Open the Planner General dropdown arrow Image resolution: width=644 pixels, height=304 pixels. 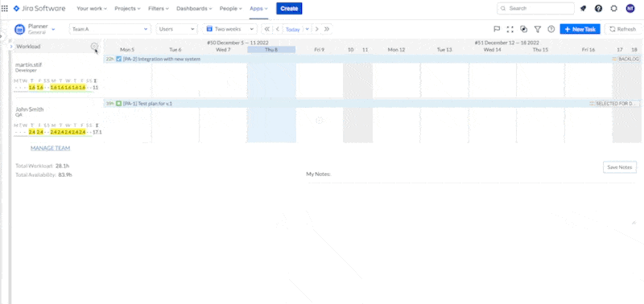pos(53,29)
